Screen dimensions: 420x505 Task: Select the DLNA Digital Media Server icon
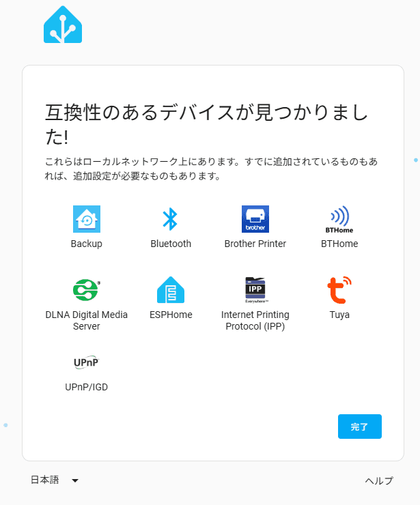pos(86,290)
